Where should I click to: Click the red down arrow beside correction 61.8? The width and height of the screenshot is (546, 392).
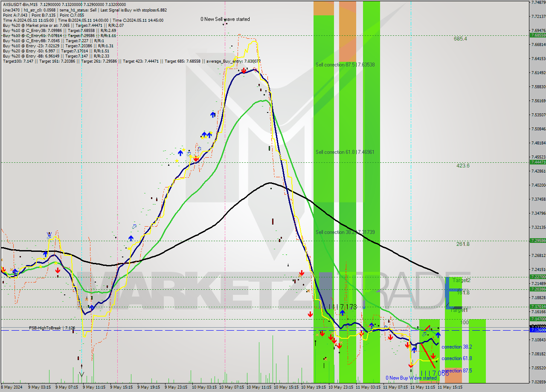pos(433,356)
